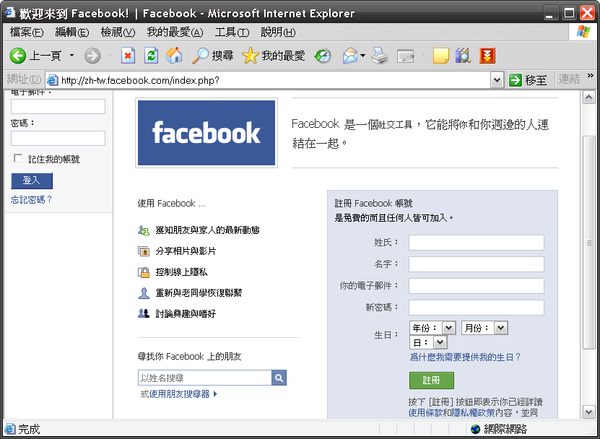600x439 pixels.
Task: Click the 以姓名搜尋 search input
Action: pos(205,378)
